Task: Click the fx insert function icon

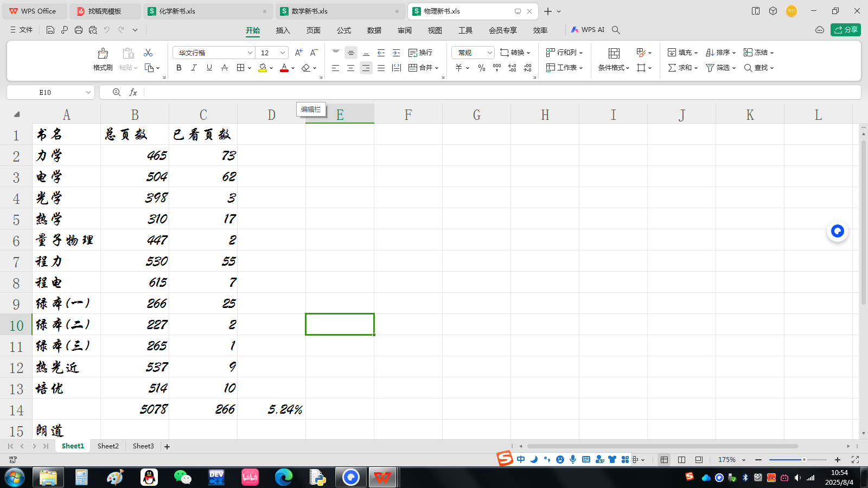Action: [x=133, y=92]
